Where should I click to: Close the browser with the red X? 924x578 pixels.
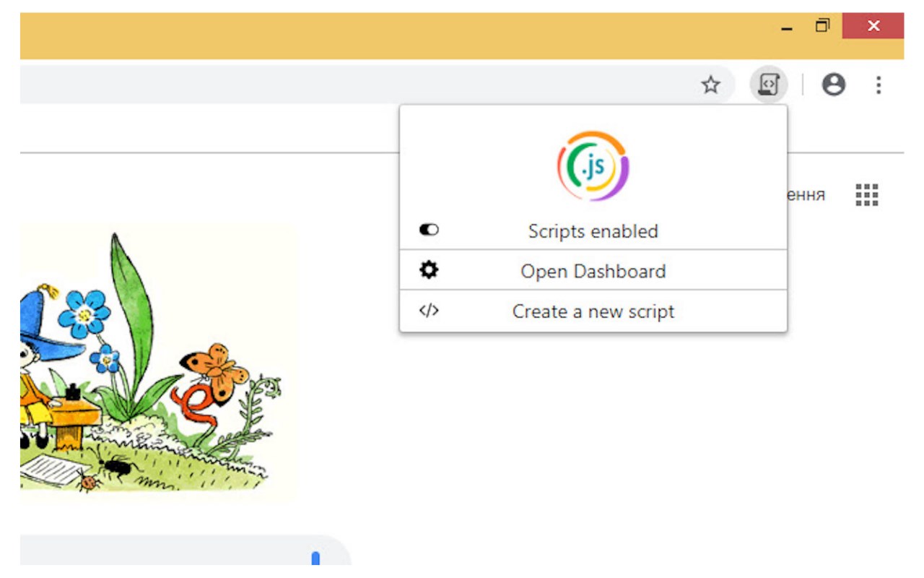873,26
